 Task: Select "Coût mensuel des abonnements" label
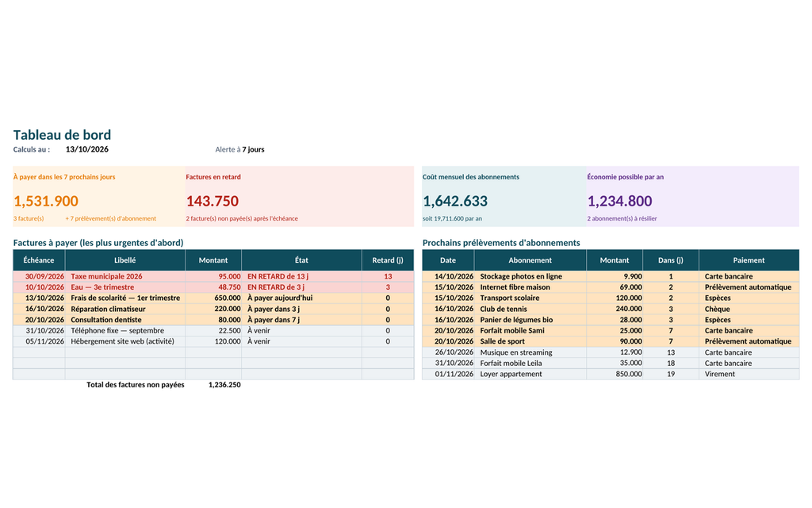(471, 177)
